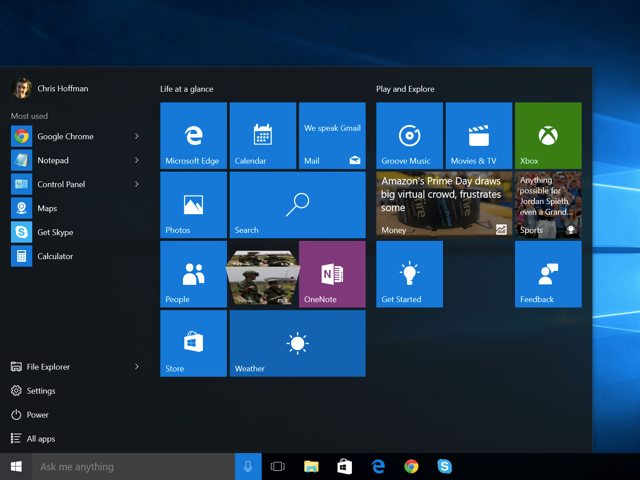The height and width of the screenshot is (480, 640).
Task: Expand Google Chrome jump list arrow
Action: point(137,136)
